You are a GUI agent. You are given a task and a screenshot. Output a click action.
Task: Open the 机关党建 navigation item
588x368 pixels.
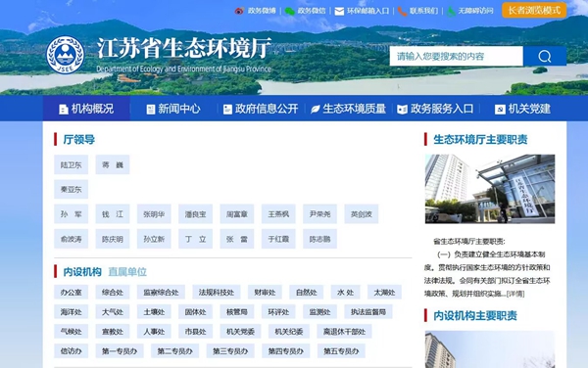tap(522, 109)
